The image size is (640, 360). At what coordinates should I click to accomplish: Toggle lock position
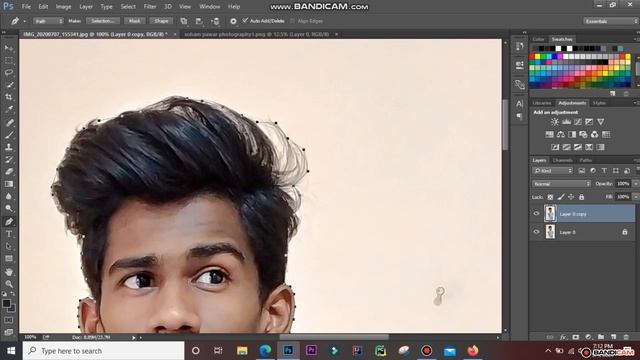[571, 197]
